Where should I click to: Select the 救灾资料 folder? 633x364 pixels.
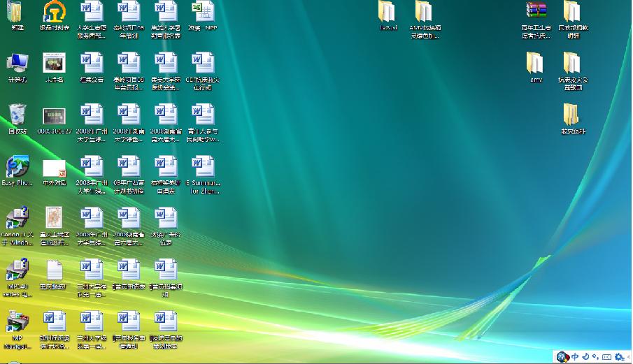pos(572,115)
